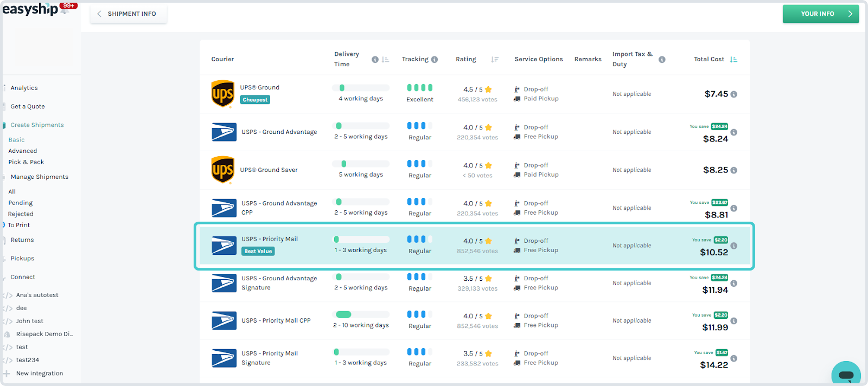This screenshot has height=386, width=868.
Task: Open Manage Shipments section
Action: point(40,177)
